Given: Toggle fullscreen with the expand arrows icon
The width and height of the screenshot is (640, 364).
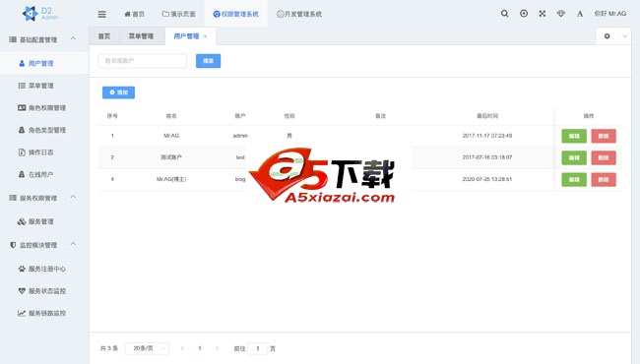Looking at the screenshot, I should [543, 14].
